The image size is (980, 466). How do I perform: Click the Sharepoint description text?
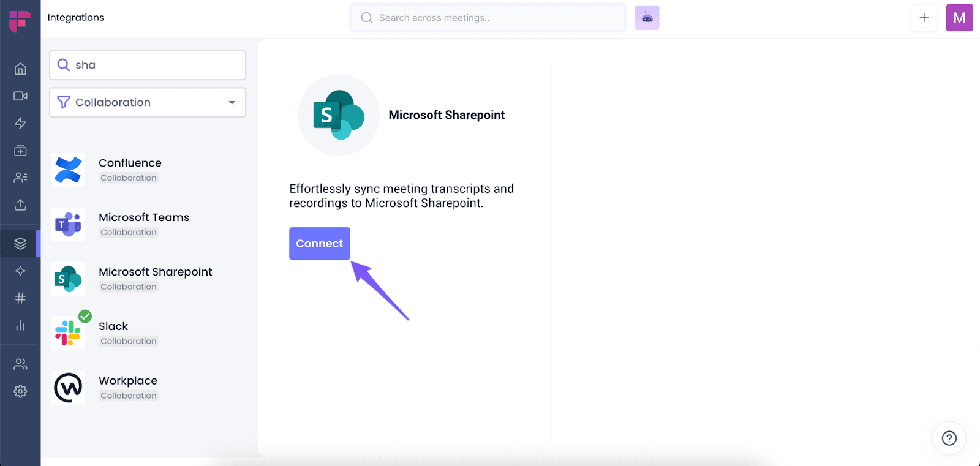(x=402, y=196)
